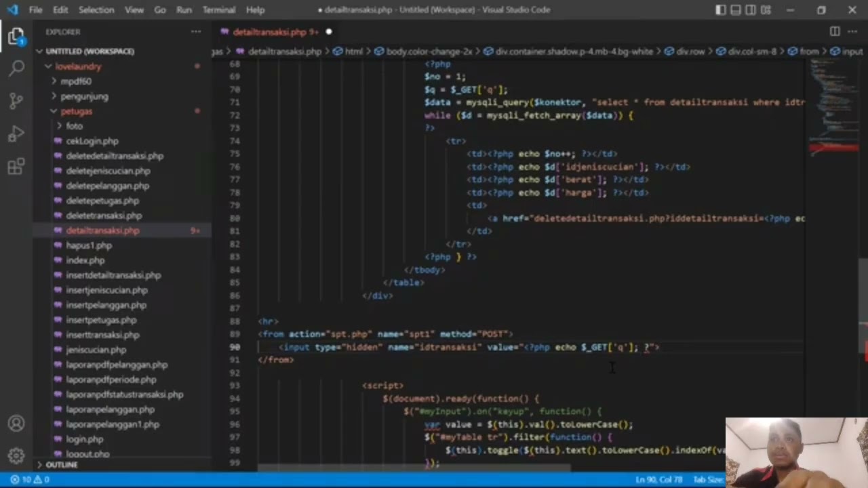Open the Run menu

tap(183, 10)
